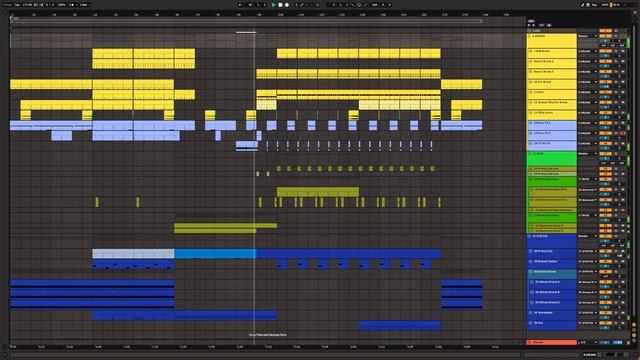The image size is (640, 360).
Task: Open 35 Arp output routing dropdown
Action: [587, 323]
